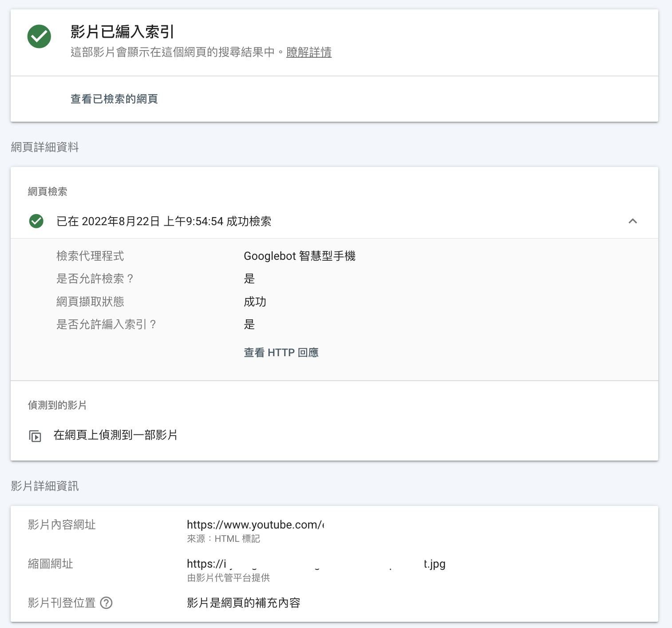Click the green crawl success check icon
The width and height of the screenshot is (672, 628).
(36, 221)
